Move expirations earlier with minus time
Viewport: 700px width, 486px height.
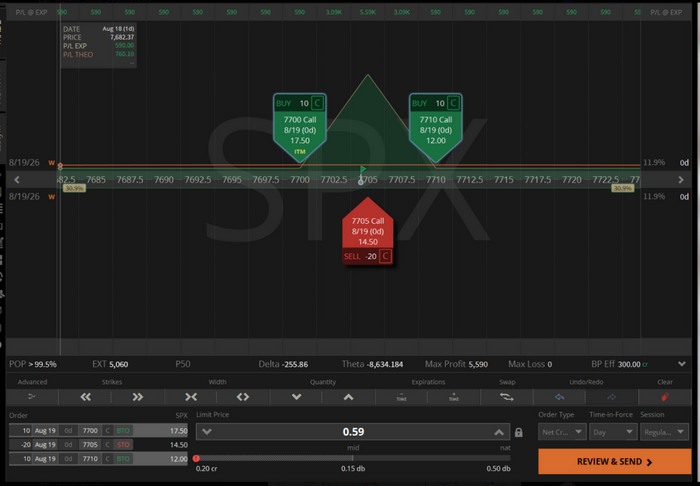tap(401, 397)
